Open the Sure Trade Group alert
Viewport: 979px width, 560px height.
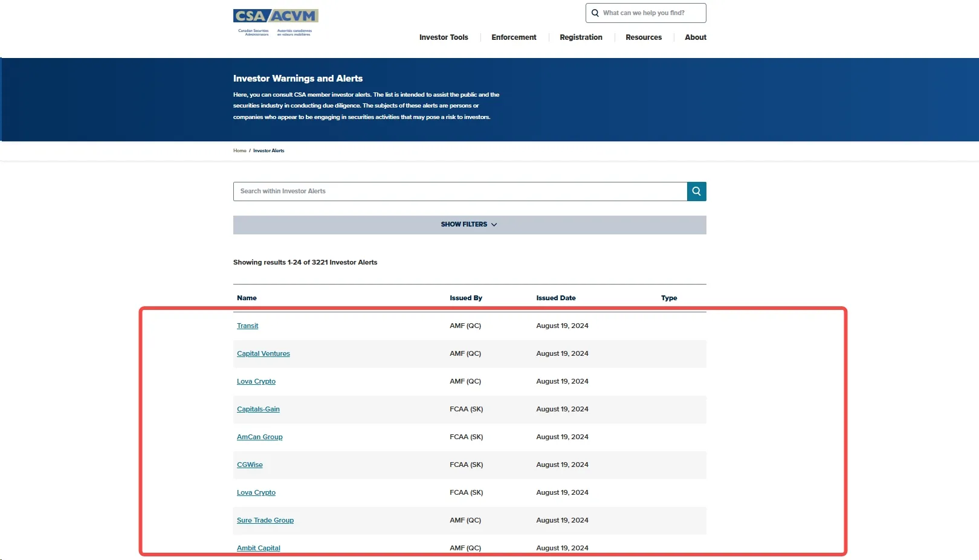click(265, 520)
